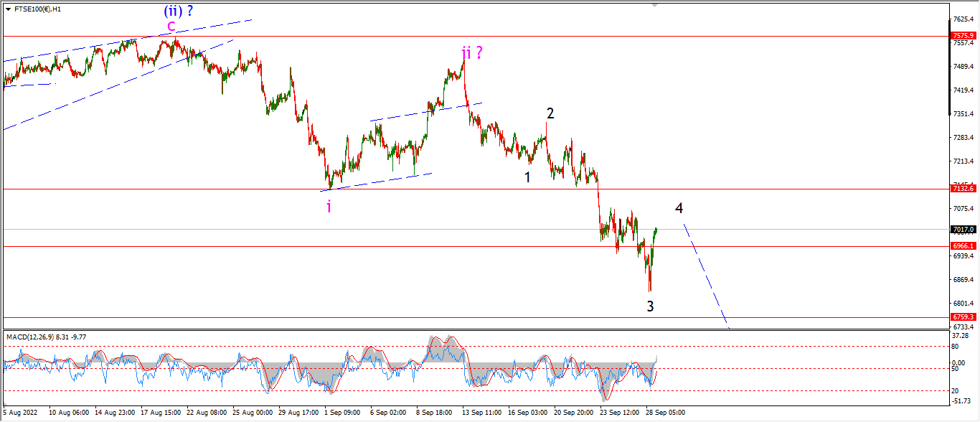Select the black wave 2 label
The width and height of the screenshot is (980, 422).
coord(550,113)
